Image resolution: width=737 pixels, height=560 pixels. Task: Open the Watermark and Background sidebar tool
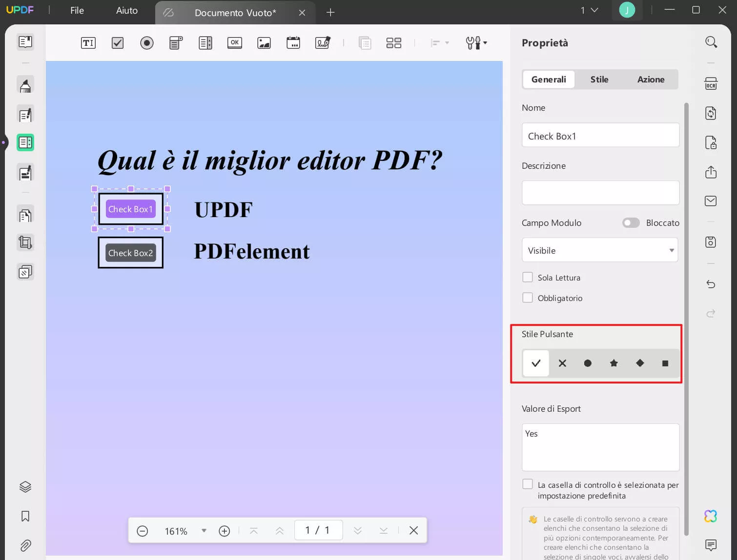click(x=25, y=272)
